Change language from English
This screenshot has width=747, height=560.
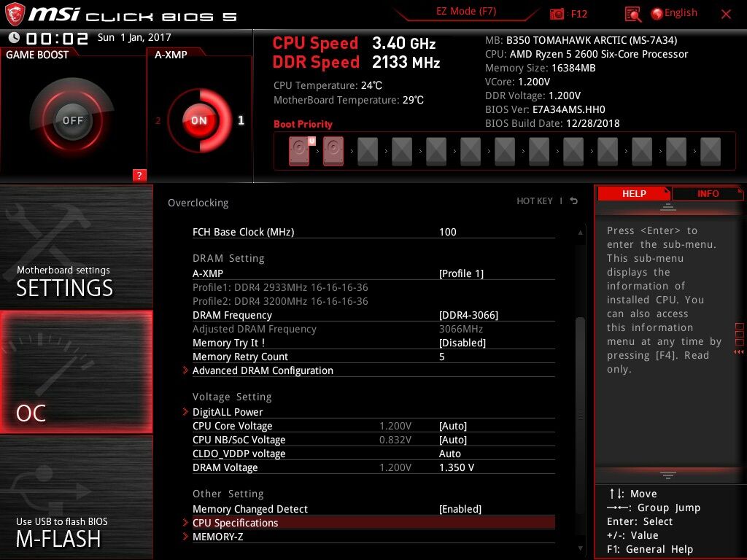[x=681, y=13]
